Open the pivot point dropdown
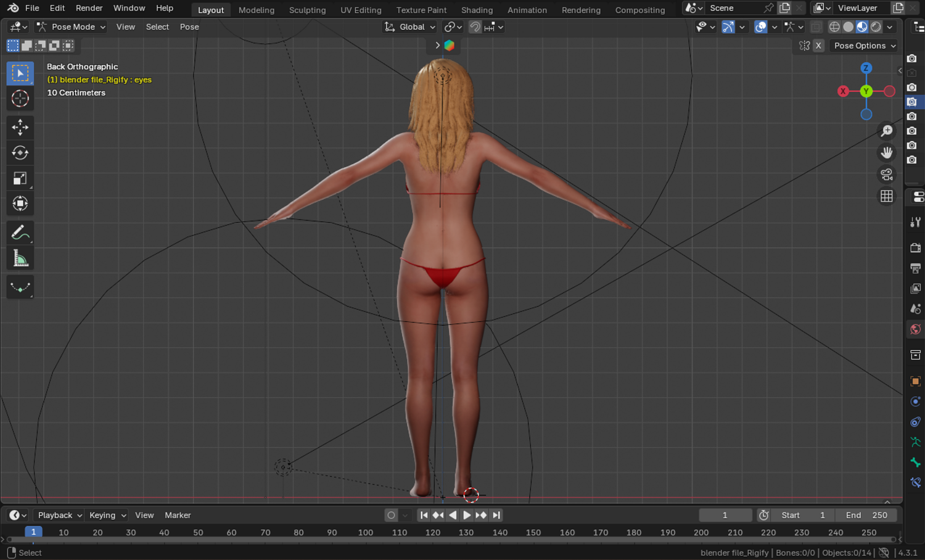Viewport: 925px width, 560px height. click(x=453, y=27)
